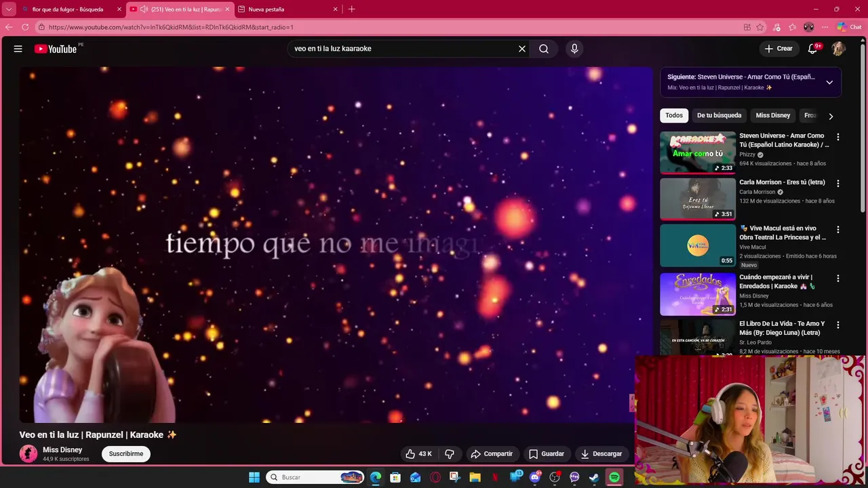Open the YouTube guide hamburger menu
The image size is (868, 488).
[18, 49]
